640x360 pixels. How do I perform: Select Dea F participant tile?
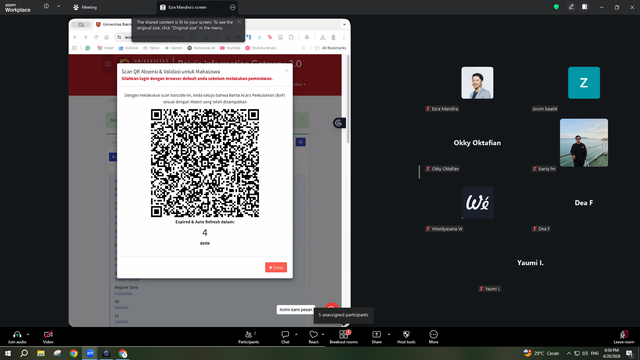(x=584, y=203)
